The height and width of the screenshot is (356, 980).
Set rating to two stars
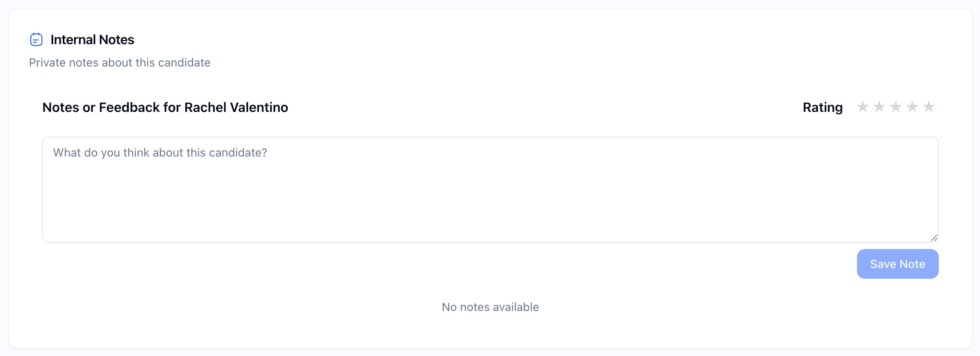tap(879, 107)
